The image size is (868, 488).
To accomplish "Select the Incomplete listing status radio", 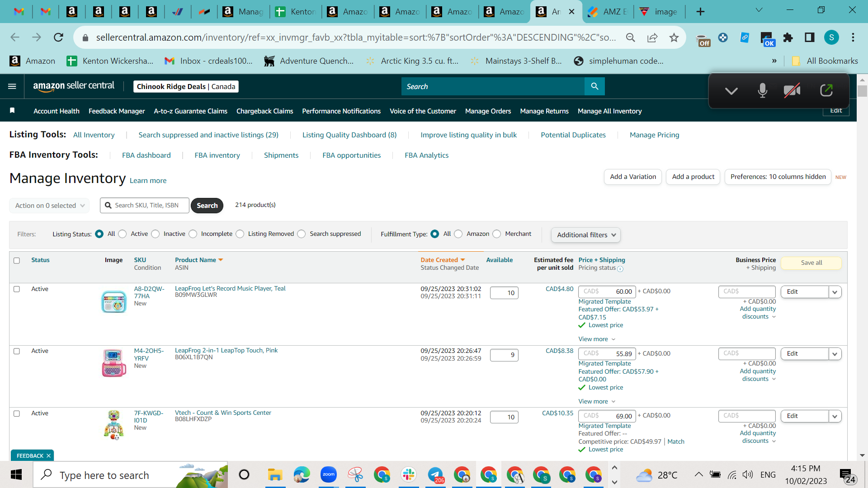I will pos(193,234).
